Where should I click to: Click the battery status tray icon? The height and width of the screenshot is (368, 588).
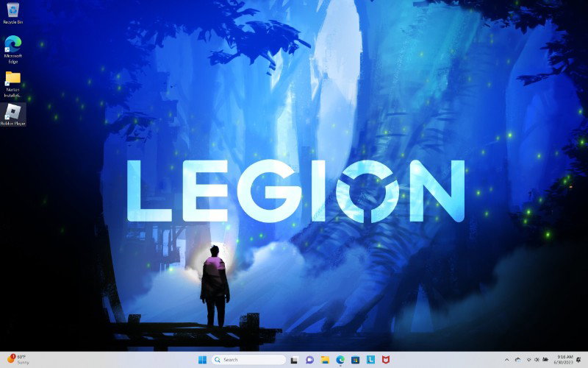545,359
